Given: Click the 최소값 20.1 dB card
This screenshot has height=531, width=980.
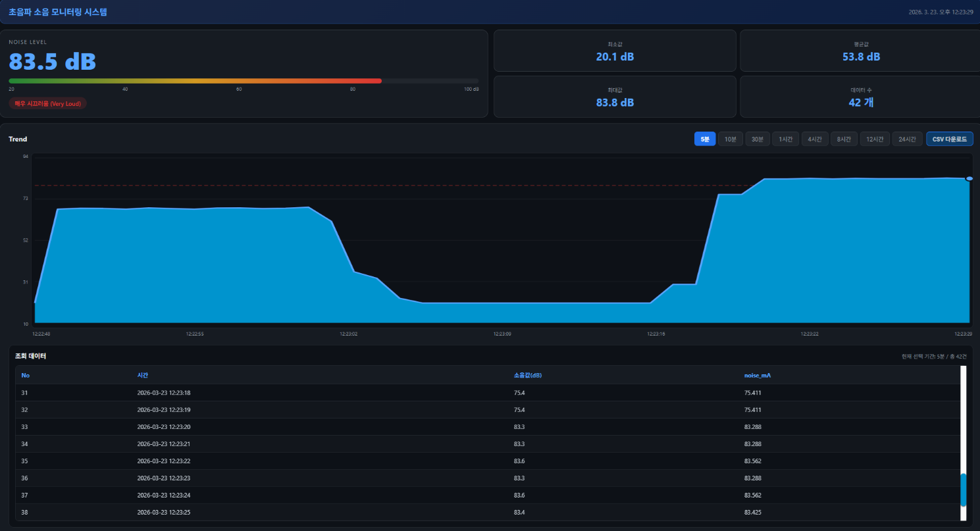Looking at the screenshot, I should point(614,51).
